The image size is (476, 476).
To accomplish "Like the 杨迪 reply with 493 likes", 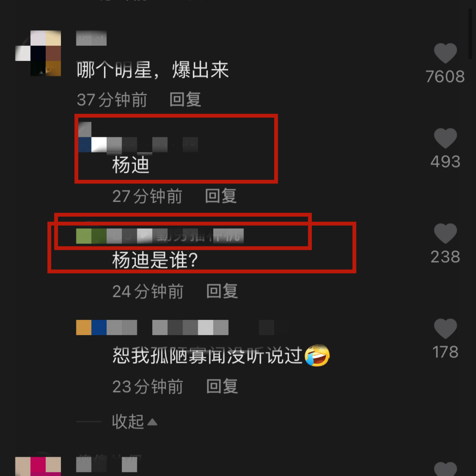I will pos(445,138).
